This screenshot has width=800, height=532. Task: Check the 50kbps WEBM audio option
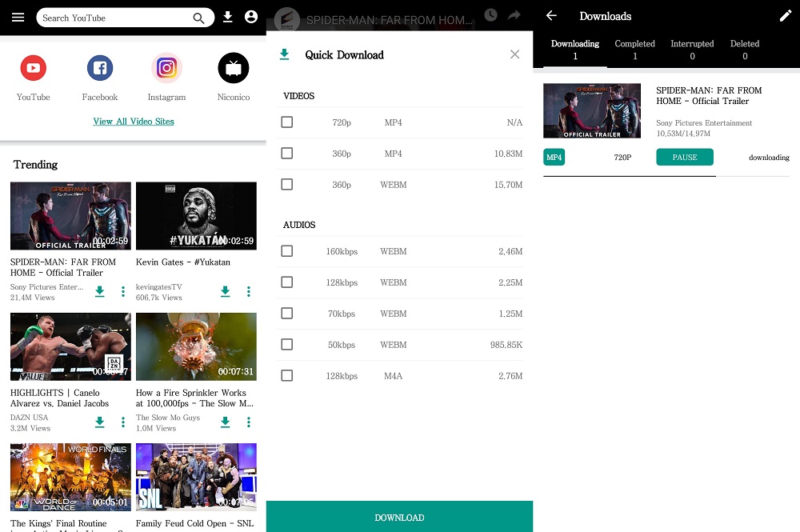[286, 344]
